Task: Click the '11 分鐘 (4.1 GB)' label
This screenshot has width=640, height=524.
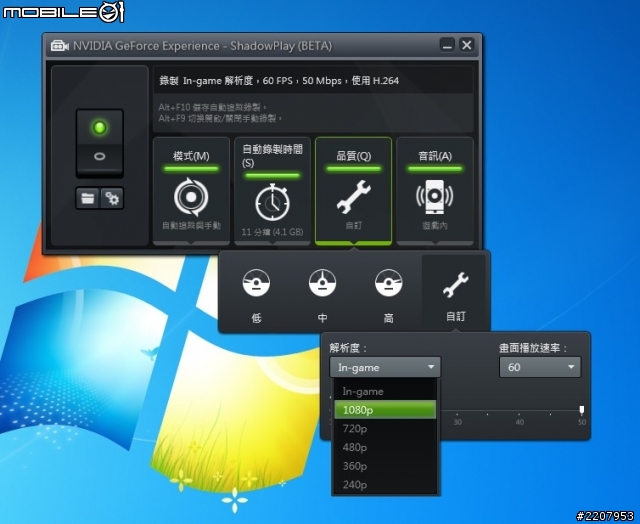Action: [x=272, y=232]
